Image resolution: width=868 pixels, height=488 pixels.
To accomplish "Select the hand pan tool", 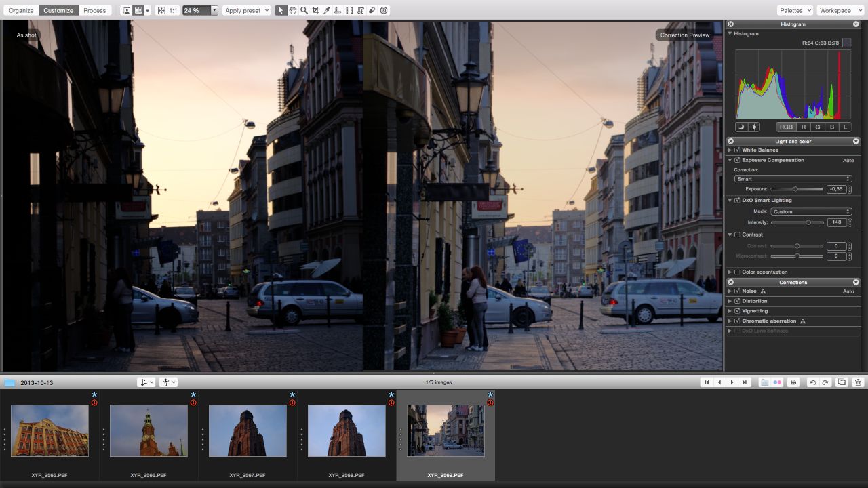I will click(292, 10).
